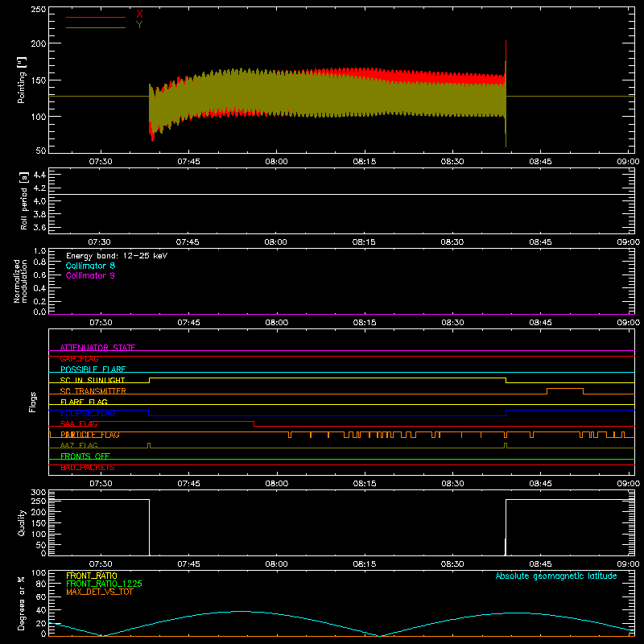The width and height of the screenshot is (644, 644).
Task: Click the 80 tick on the Degrees axis
Action: (x=41, y=584)
